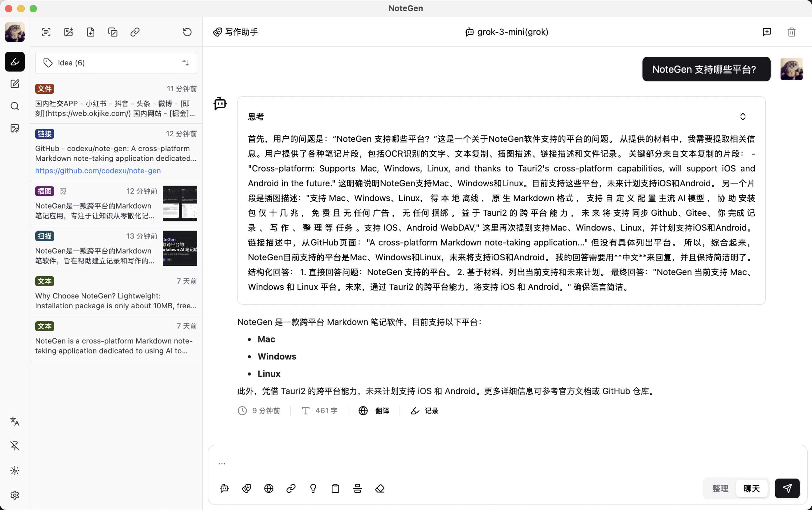
Task: Refresh the records list
Action: click(187, 32)
